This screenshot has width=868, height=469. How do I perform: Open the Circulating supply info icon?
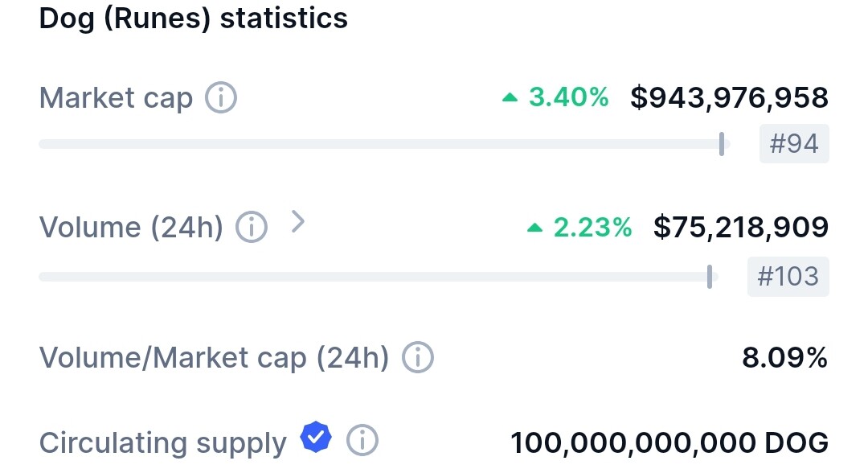362,441
